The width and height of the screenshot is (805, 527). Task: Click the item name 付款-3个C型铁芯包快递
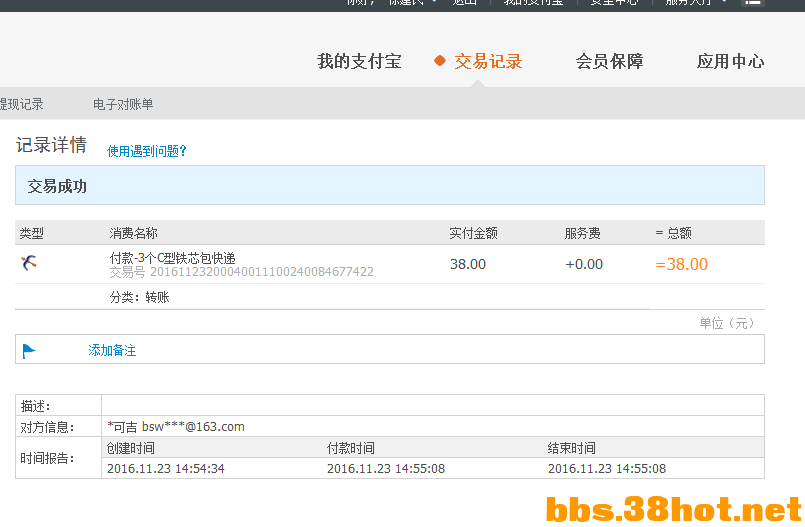[172, 258]
